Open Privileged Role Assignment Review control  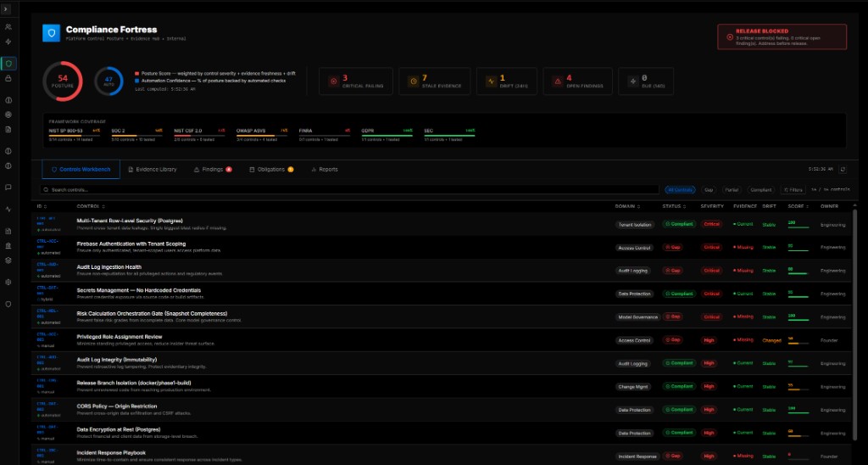coord(119,337)
